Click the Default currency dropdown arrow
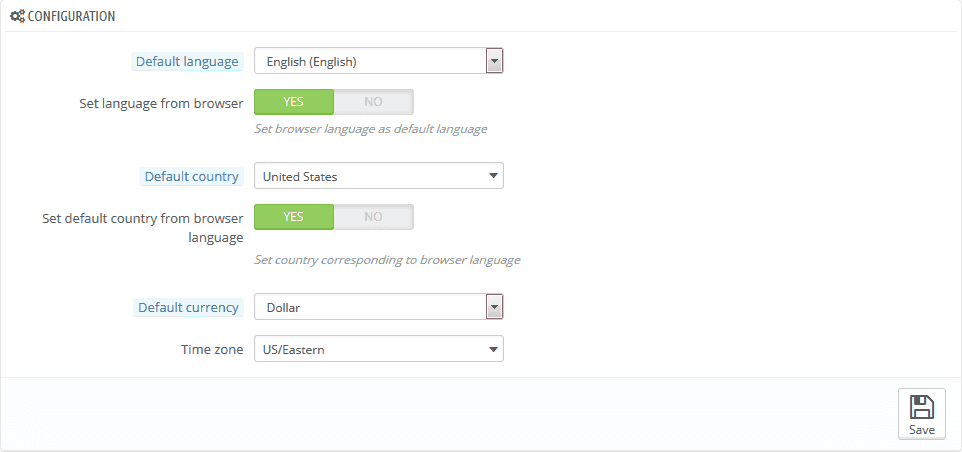This screenshot has height=452, width=962. coord(494,308)
